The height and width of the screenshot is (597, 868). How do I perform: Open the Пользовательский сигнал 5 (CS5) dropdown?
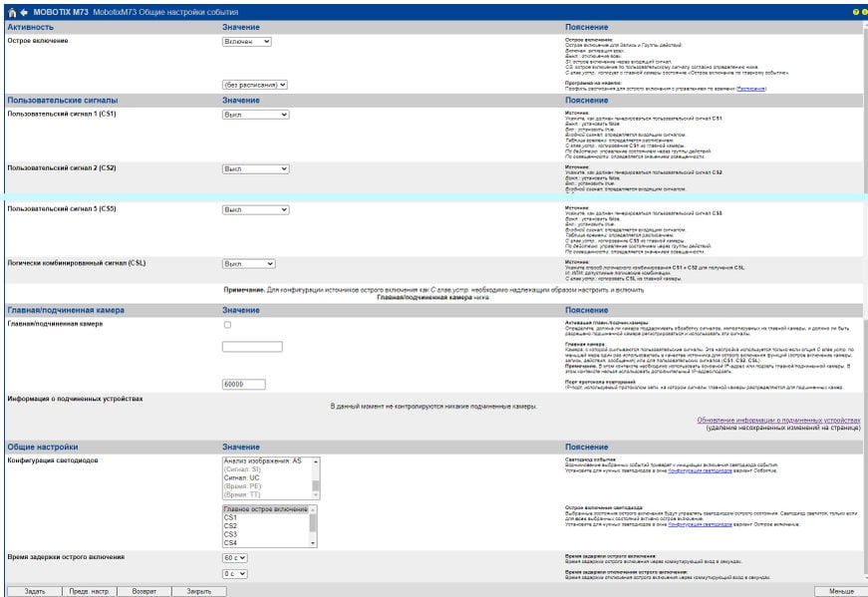(256, 210)
